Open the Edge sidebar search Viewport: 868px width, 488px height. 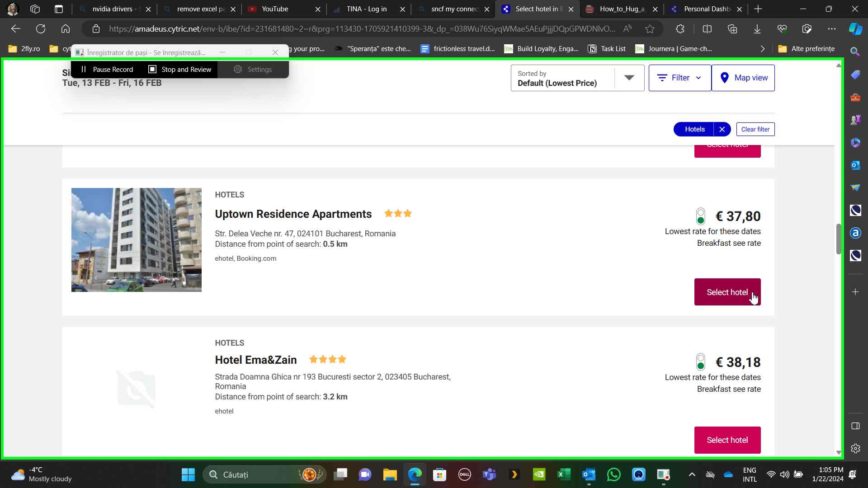click(x=855, y=52)
